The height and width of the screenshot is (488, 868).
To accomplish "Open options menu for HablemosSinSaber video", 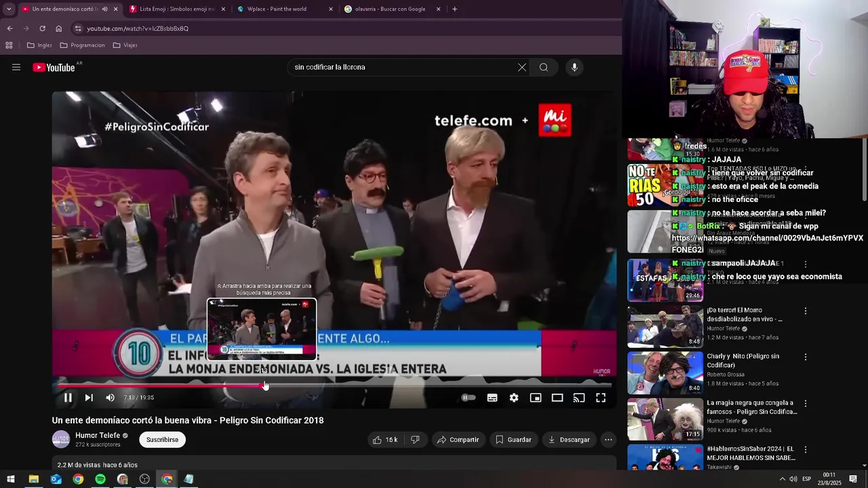I will click(x=806, y=449).
